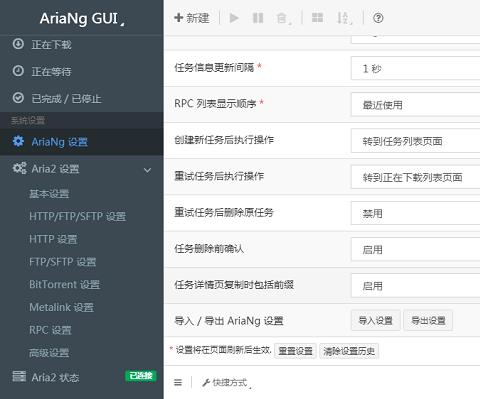Viewport: 480px width, 399px height.
Task: Open FTP/SFTP 设置 page
Action: click(x=63, y=262)
